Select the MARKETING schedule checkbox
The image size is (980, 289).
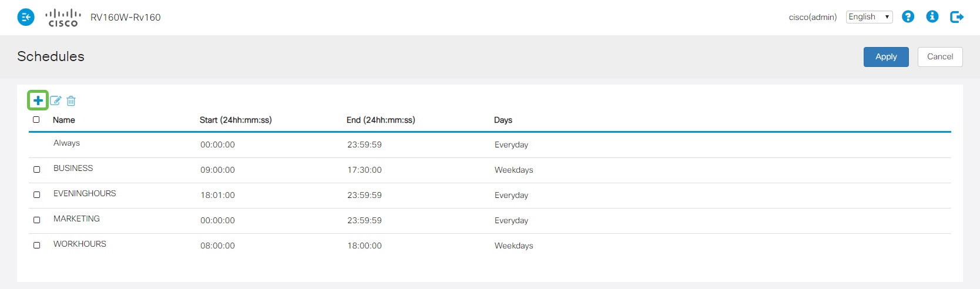37,220
